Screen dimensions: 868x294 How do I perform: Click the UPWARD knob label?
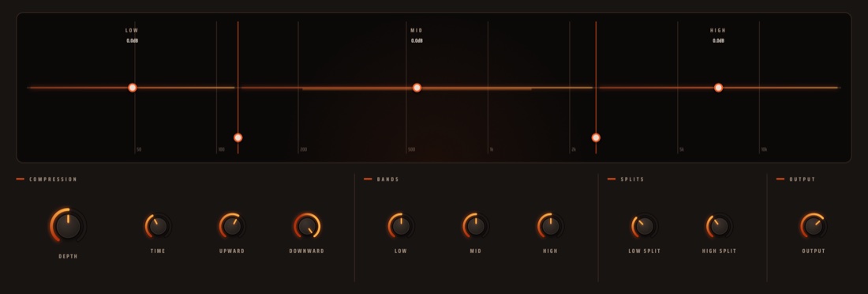232,251
